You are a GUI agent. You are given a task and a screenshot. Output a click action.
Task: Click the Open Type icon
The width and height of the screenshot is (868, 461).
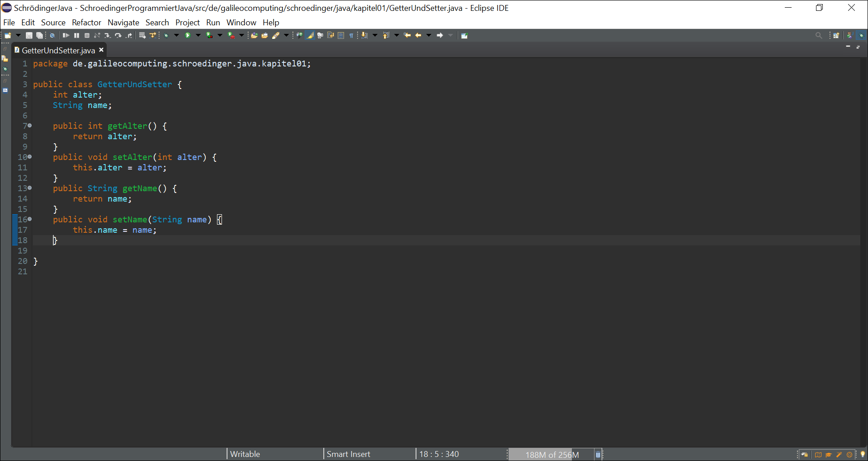(254, 35)
